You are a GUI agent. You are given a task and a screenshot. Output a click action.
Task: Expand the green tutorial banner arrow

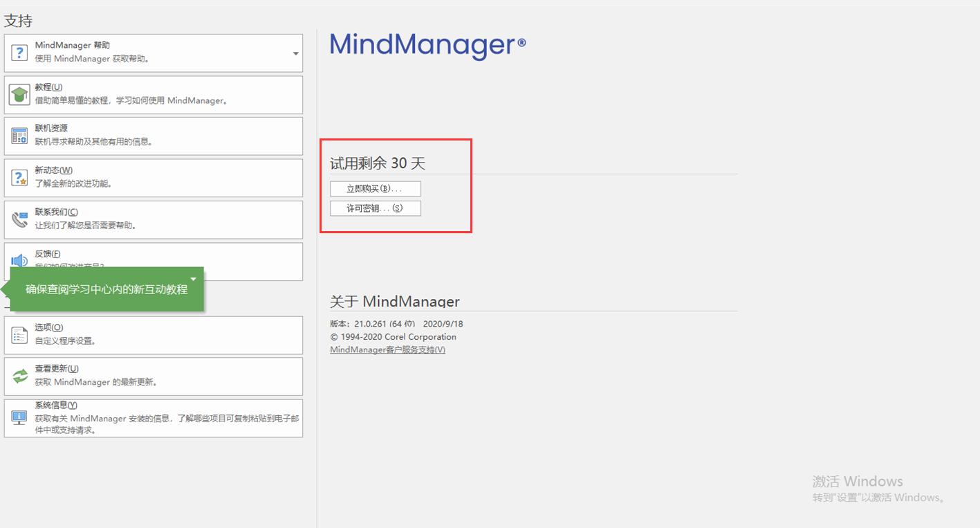click(194, 279)
